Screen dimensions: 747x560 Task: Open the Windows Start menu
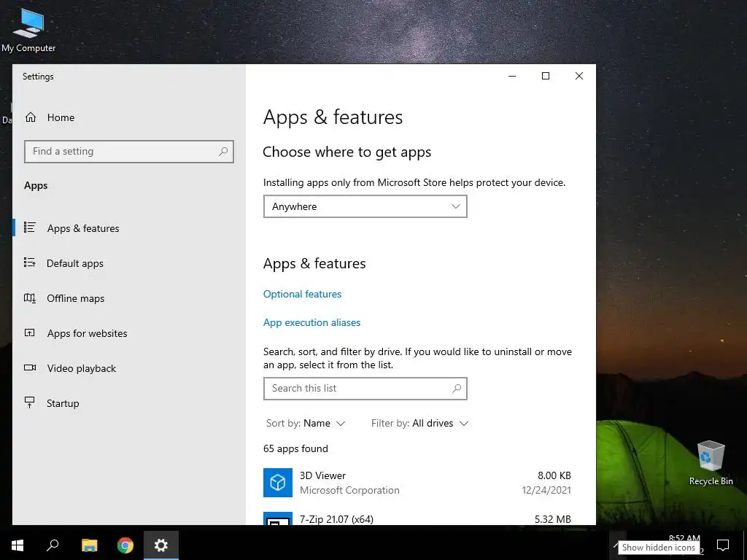[x=18, y=545]
